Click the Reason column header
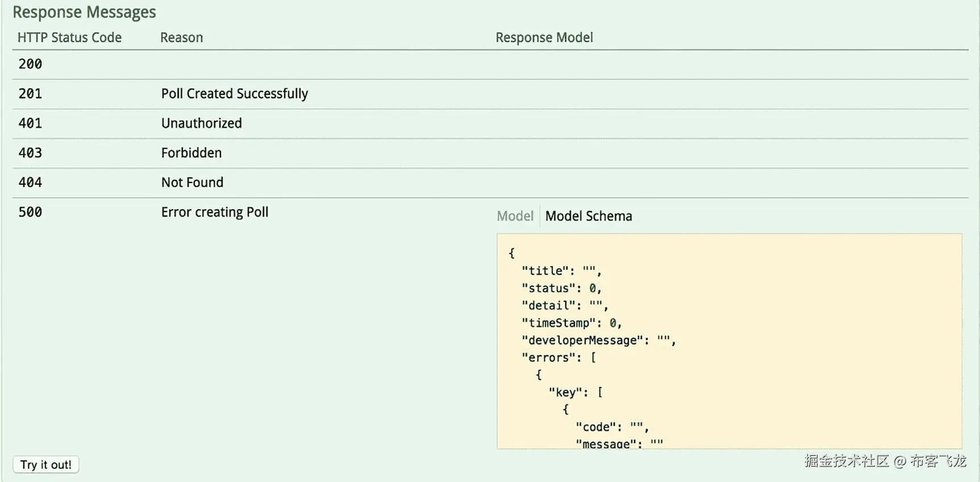The image size is (980, 482). [181, 37]
